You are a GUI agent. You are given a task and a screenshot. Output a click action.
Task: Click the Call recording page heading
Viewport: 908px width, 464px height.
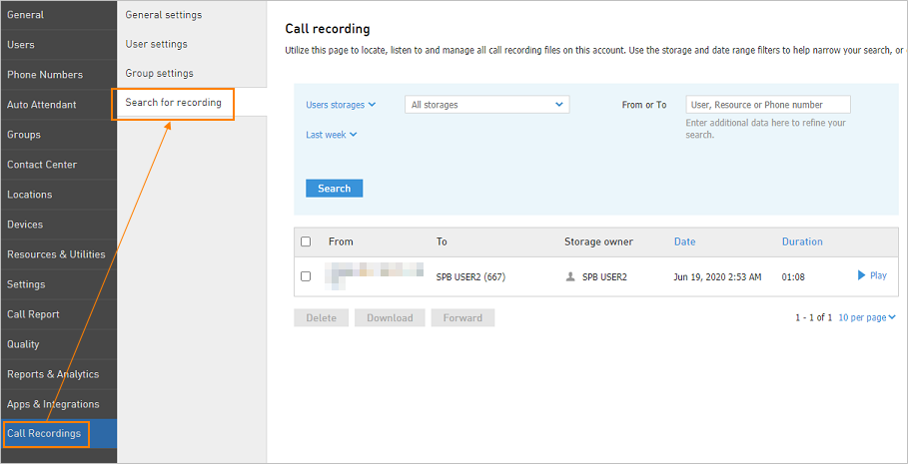[x=328, y=28]
